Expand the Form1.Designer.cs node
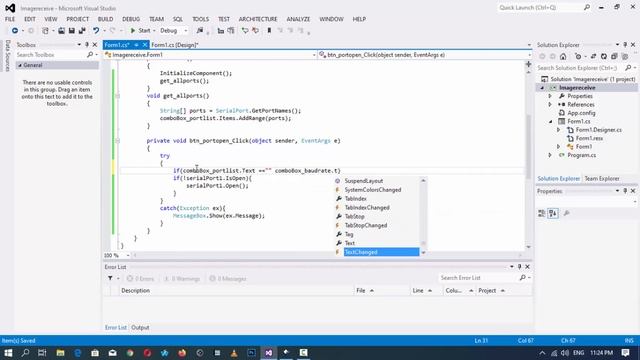This screenshot has width=640, height=360. 559,130
